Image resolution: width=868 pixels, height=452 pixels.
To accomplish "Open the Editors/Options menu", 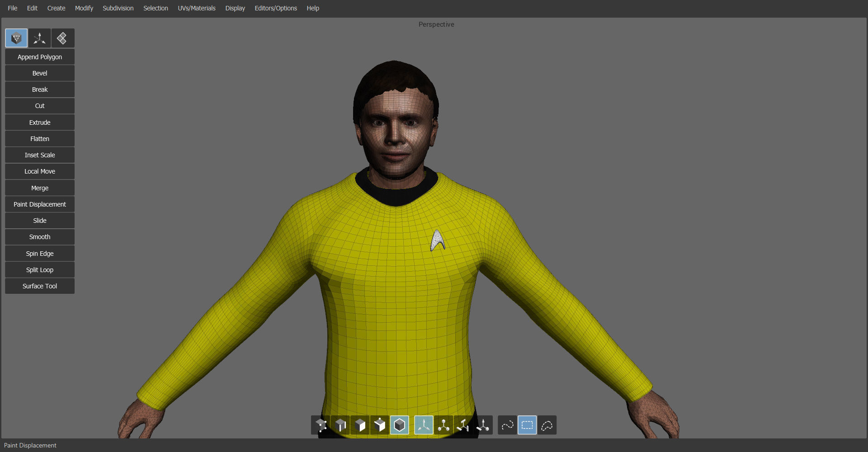I will [x=276, y=8].
